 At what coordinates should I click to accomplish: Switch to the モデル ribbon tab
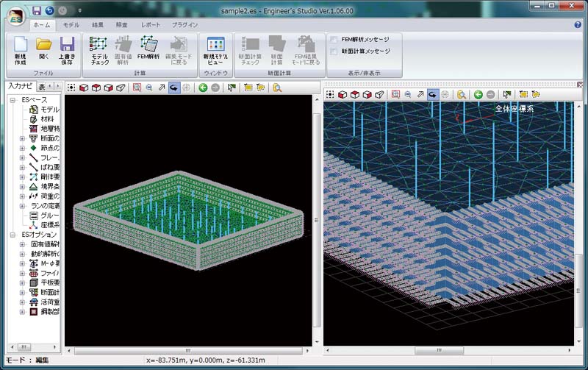pos(71,24)
